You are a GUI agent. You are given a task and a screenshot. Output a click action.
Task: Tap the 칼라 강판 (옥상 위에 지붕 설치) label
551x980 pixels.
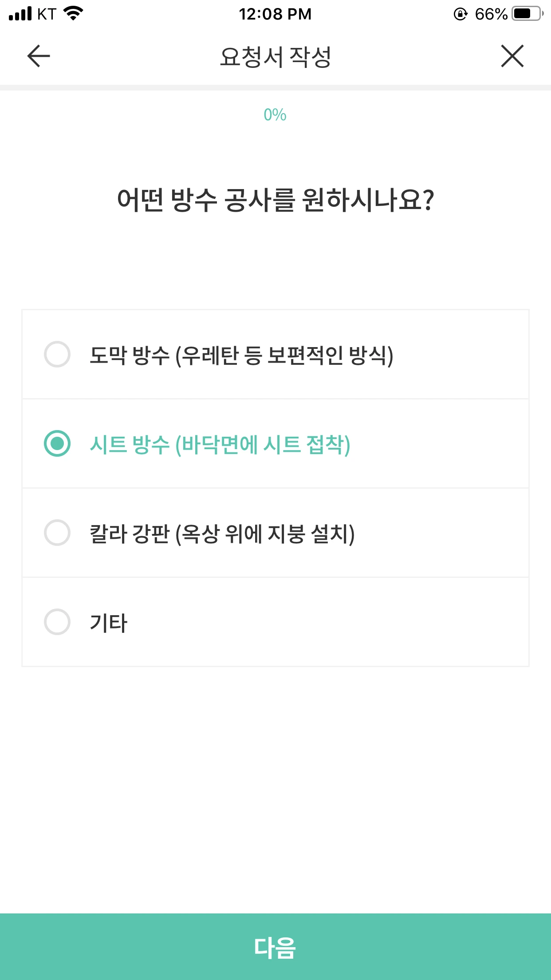point(222,533)
